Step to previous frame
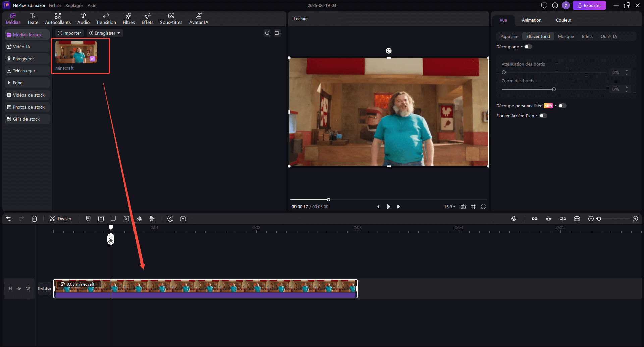 click(x=379, y=207)
